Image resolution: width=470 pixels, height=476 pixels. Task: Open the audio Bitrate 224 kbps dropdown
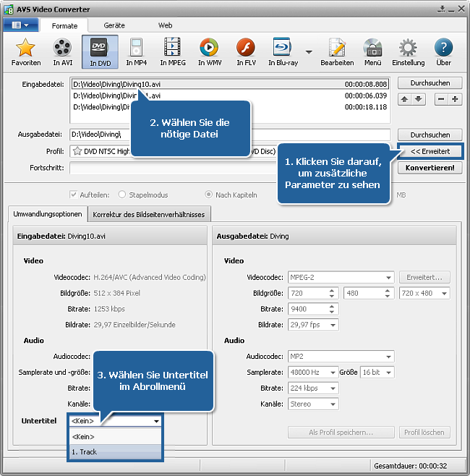(x=313, y=388)
